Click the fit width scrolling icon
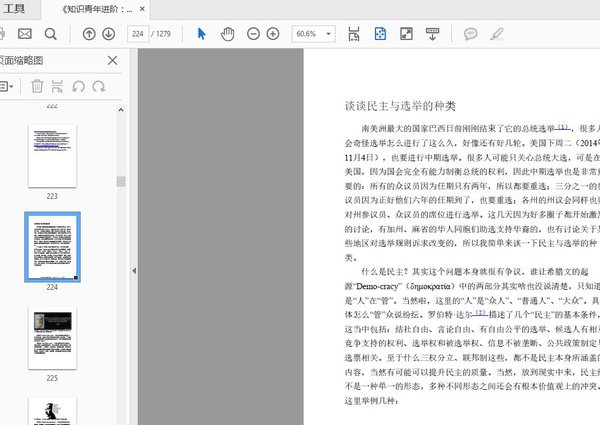Screen dimensions: 600x425 pyautogui.click(x=354, y=34)
